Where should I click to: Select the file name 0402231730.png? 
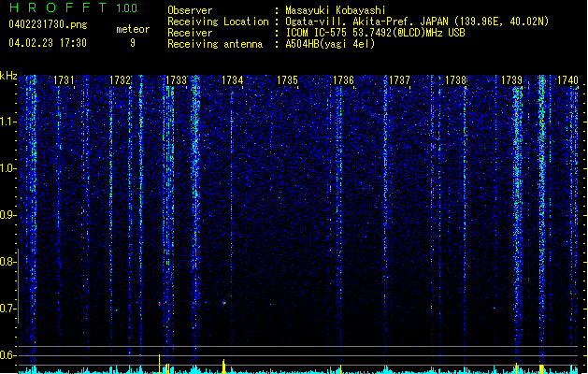point(48,24)
